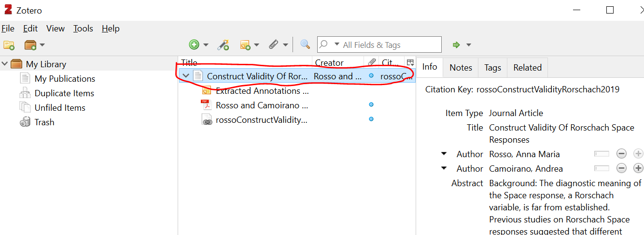Sort items by Creator column header
The image size is (644, 235).
337,62
